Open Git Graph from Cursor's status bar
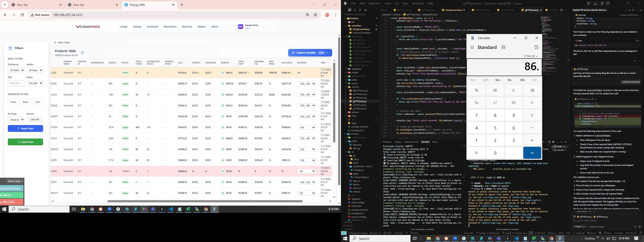This screenshot has height=242, width=644. [398, 233]
